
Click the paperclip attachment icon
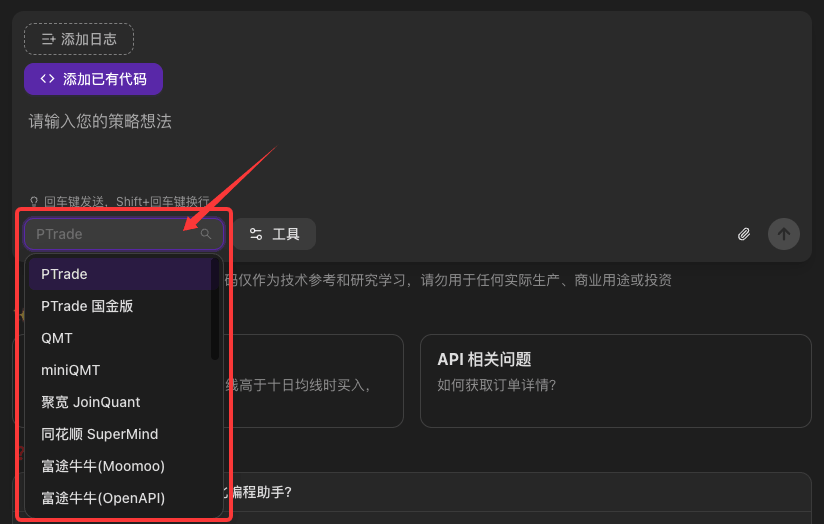point(744,234)
